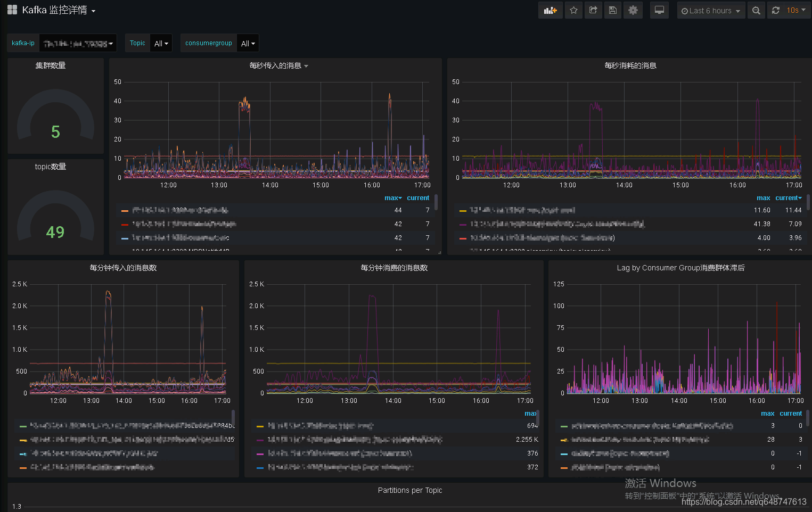This screenshot has height=512, width=812.
Task: Click the light blue swatch in 每秒传入的消息 legend
Action: click(x=125, y=238)
